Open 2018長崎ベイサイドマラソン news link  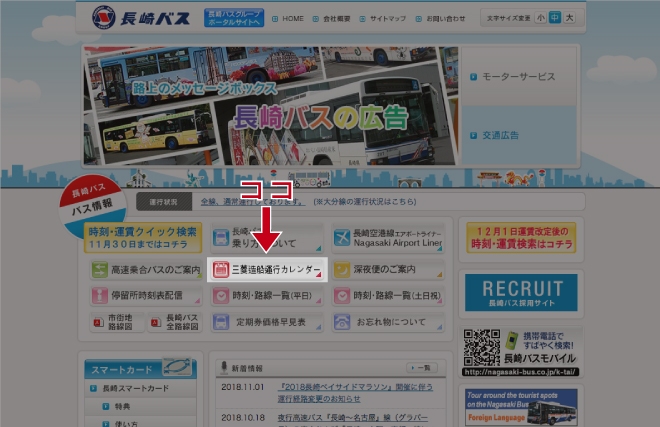(x=355, y=392)
